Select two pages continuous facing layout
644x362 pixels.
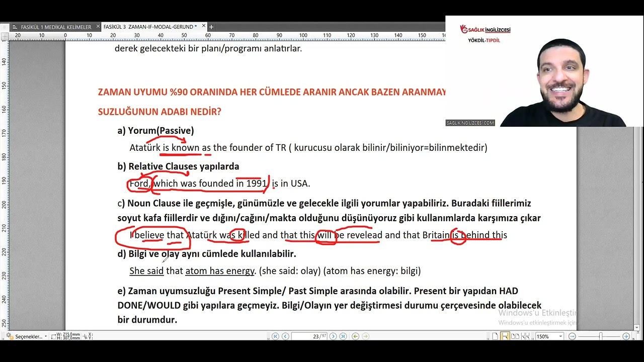[525, 336]
